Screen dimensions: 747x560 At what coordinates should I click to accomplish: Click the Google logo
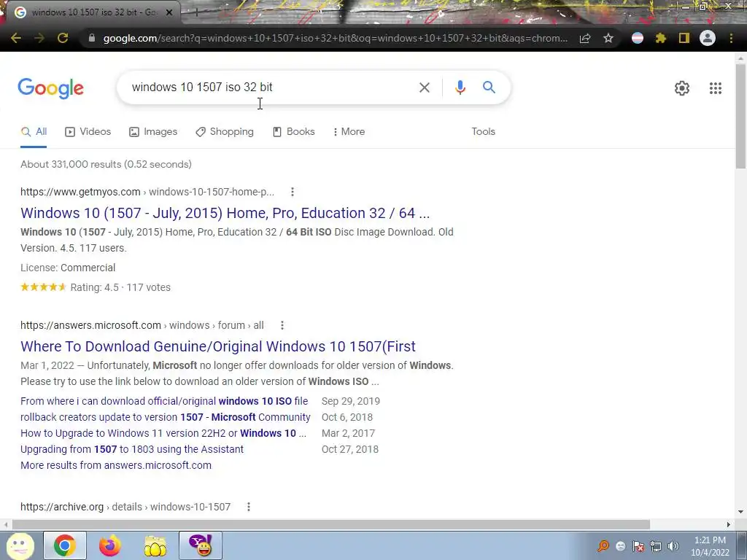click(50, 88)
